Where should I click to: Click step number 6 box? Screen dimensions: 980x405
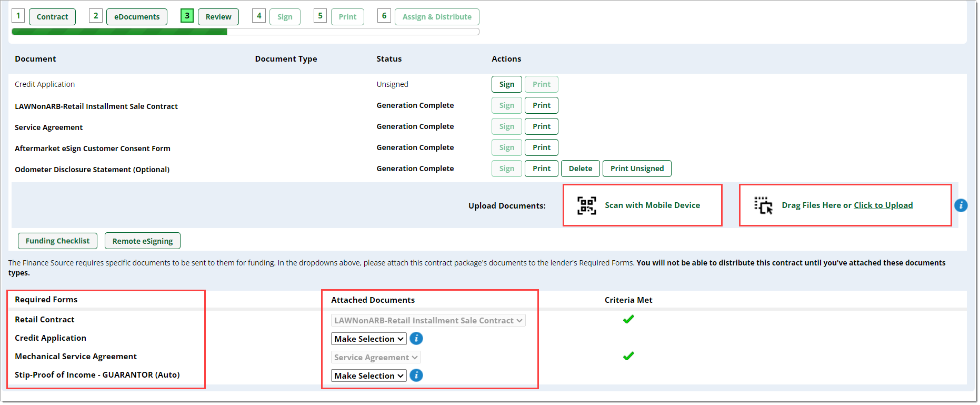click(384, 16)
